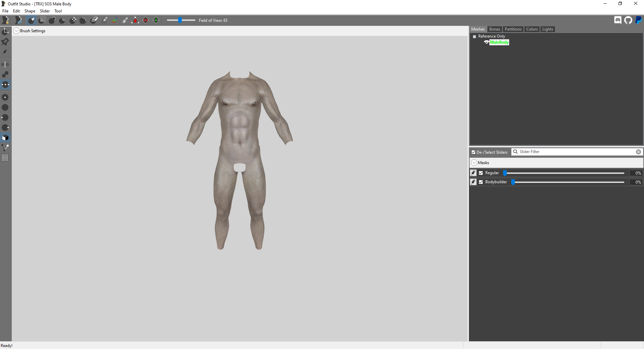Choose the Collapse Vertex tool with red X
Screen dimensions: 644x349
(x=135, y=20)
